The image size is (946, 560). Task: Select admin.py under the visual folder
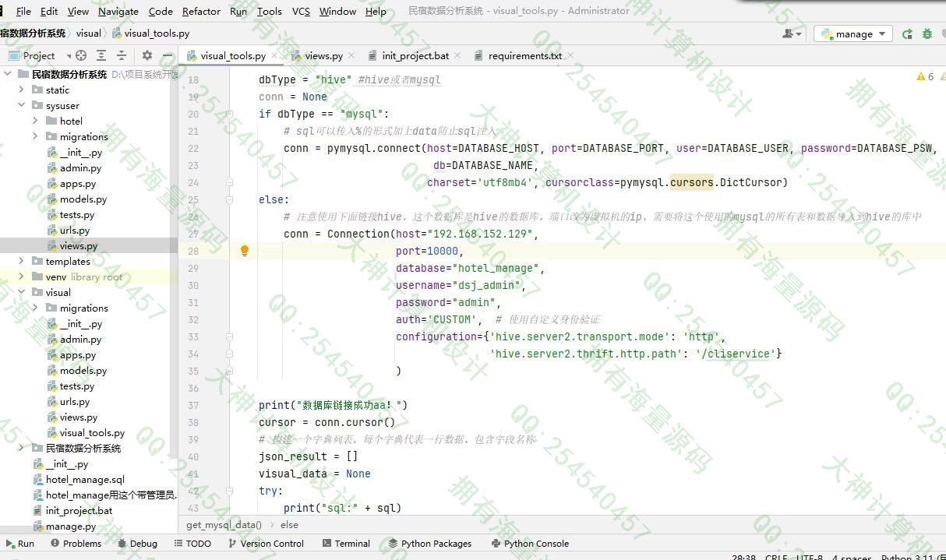point(80,339)
